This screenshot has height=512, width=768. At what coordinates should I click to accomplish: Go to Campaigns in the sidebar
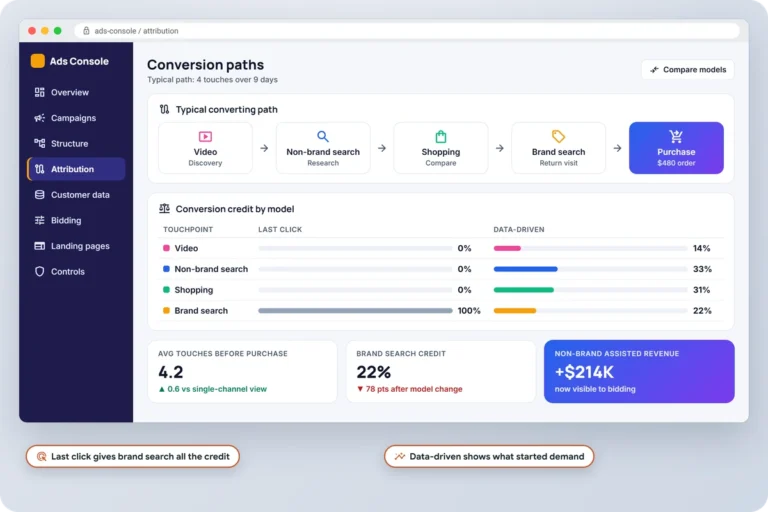point(76,118)
